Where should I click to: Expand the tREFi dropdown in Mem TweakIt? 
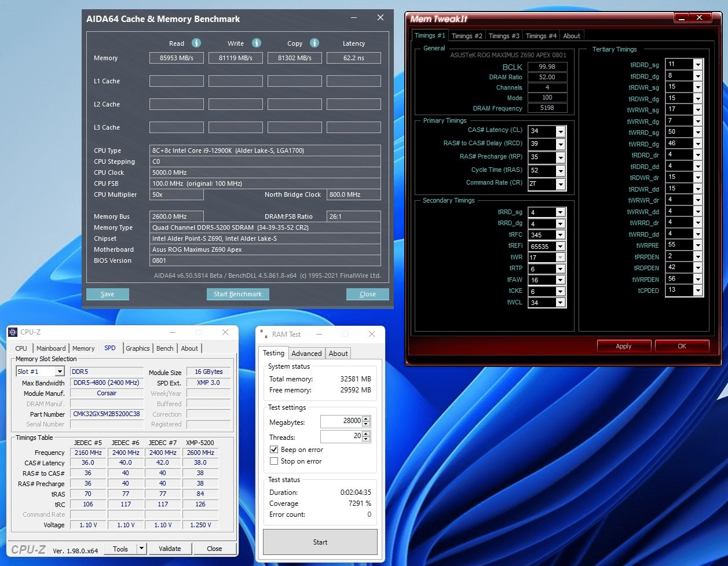click(x=560, y=247)
